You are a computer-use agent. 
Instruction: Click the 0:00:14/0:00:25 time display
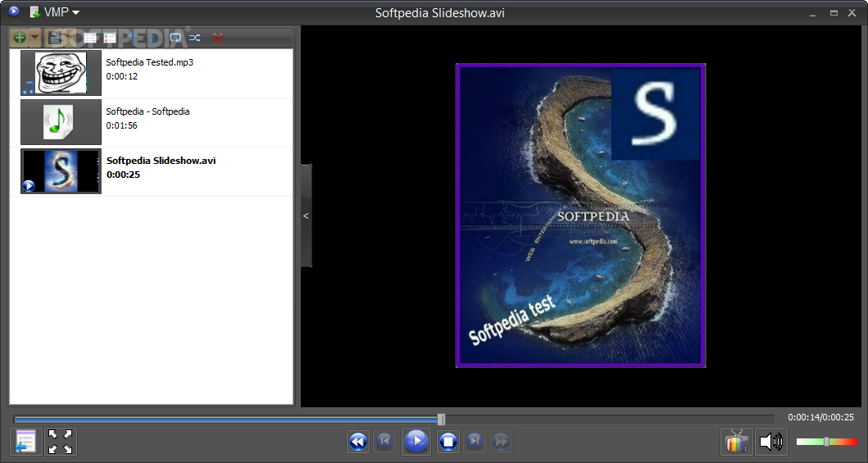(x=821, y=418)
